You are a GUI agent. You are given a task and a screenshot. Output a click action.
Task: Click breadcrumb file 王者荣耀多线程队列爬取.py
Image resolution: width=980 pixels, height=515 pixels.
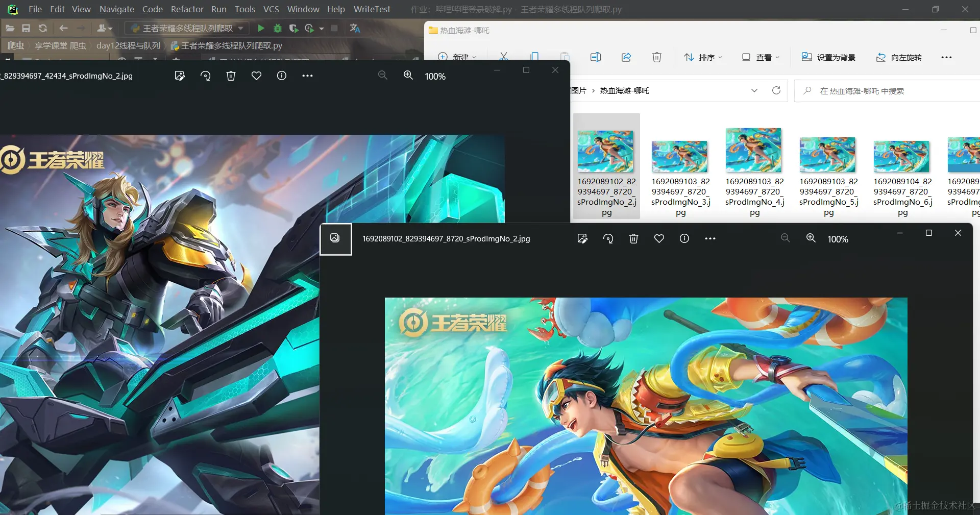[x=226, y=45]
